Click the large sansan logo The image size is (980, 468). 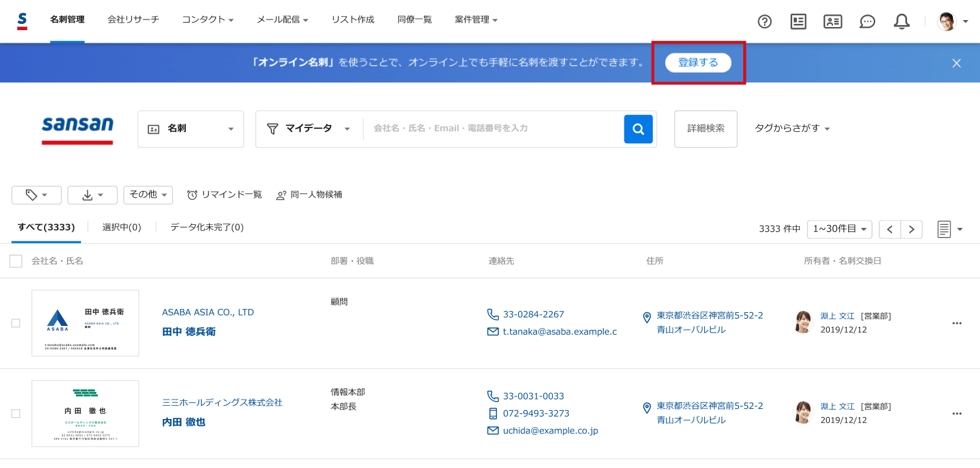(77, 129)
